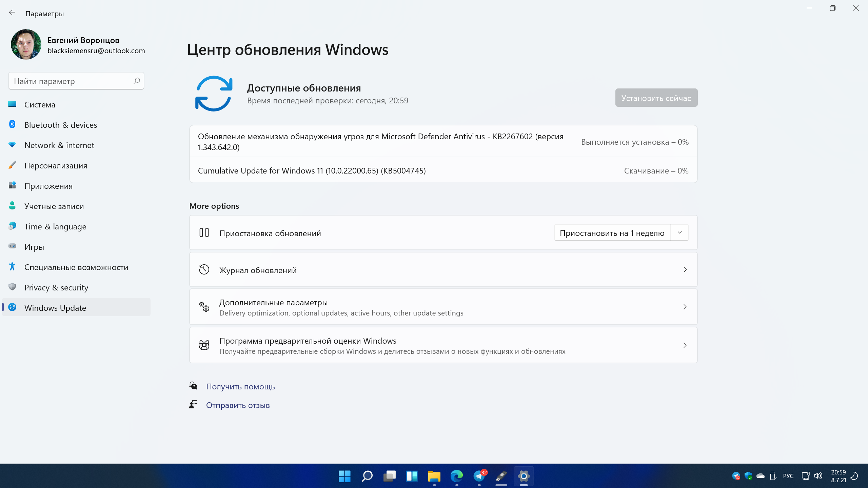This screenshot has height=488, width=868.
Task: Click the Windows Security shield tray icon
Action: pos(748,476)
